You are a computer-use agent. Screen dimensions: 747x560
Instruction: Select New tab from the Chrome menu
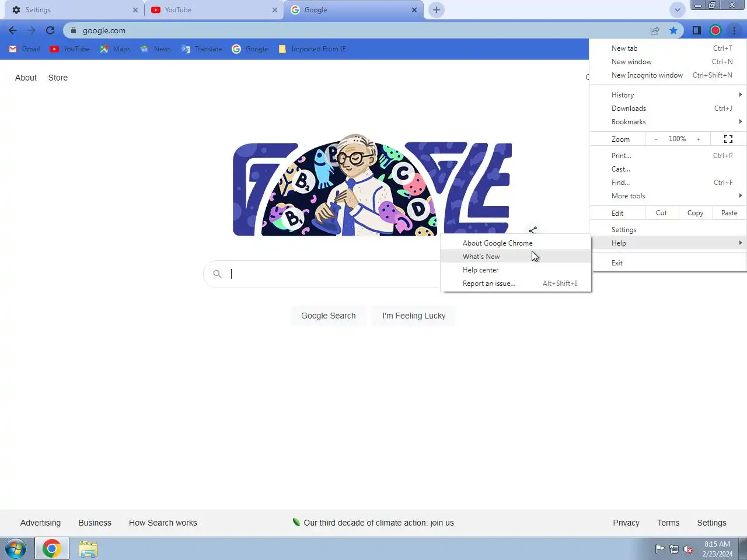668,48
